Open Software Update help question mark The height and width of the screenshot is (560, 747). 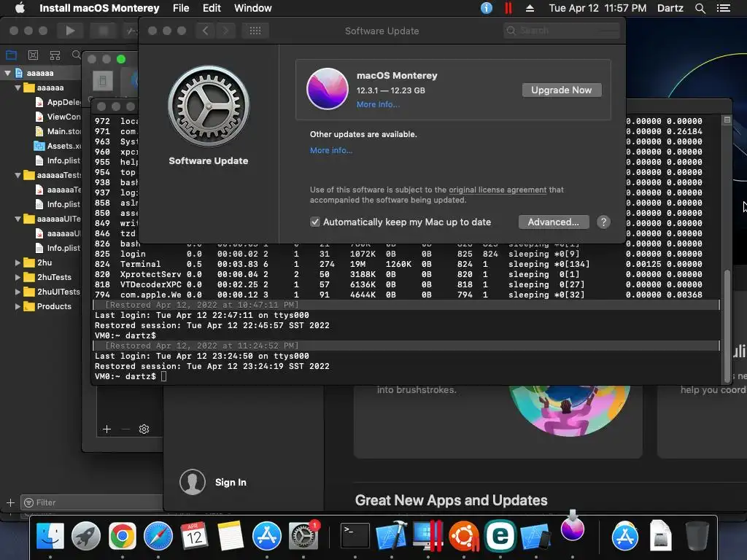click(x=603, y=222)
